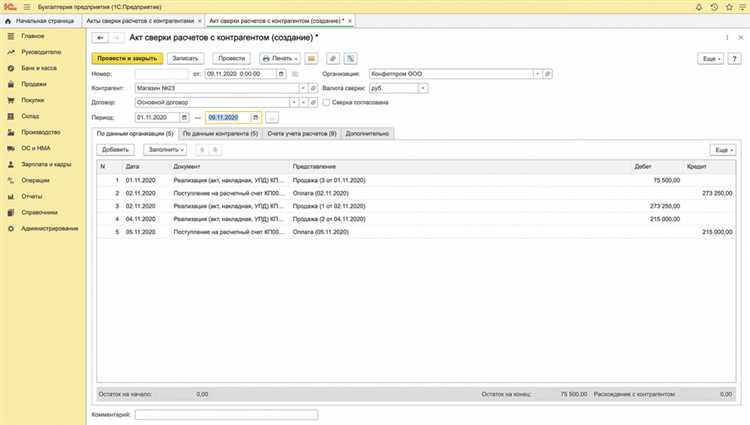Viewport: 750px width, 425px height.
Task: Select Счета учета расчетов tab
Action: click(302, 134)
